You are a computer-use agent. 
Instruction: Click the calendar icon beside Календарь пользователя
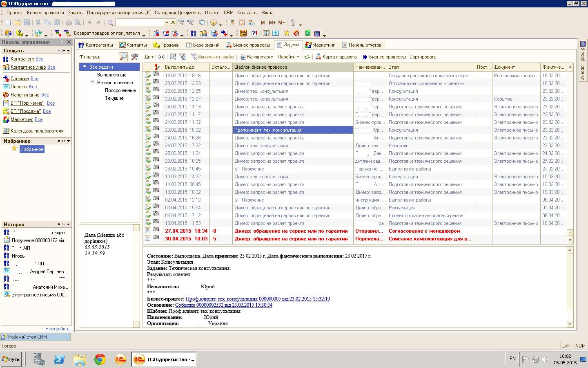6,131
